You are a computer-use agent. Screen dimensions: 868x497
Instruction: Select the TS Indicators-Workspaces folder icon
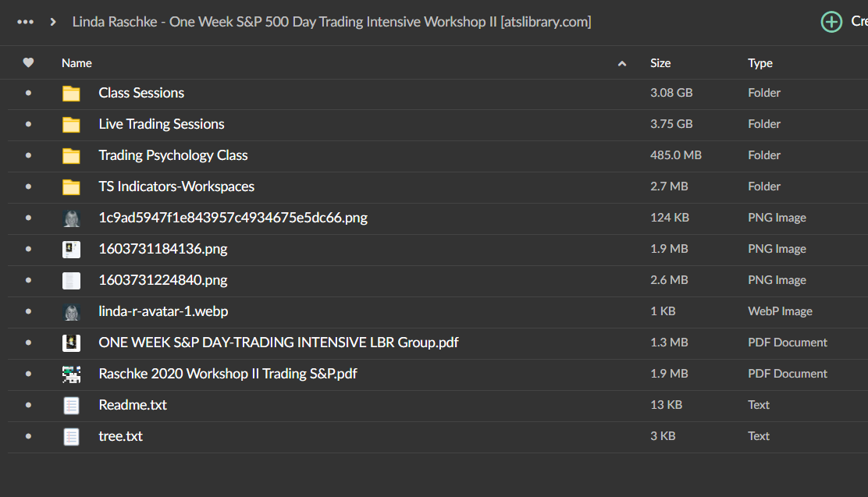pos(71,186)
